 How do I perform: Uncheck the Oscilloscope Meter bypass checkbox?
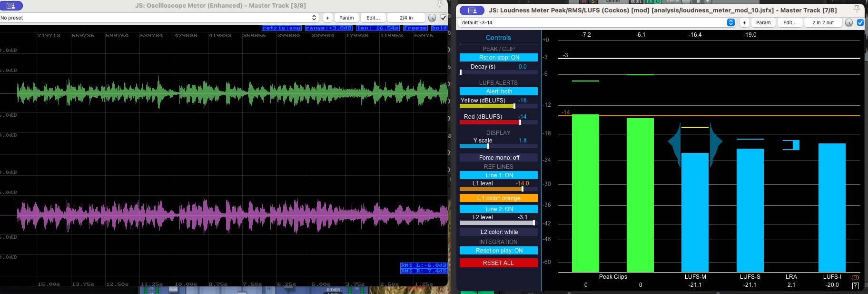pyautogui.click(x=444, y=18)
